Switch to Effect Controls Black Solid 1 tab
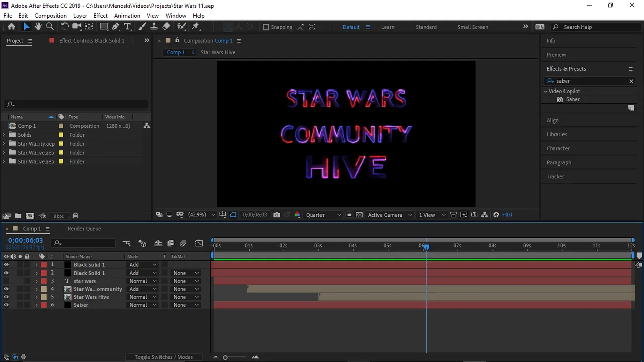 92,41
